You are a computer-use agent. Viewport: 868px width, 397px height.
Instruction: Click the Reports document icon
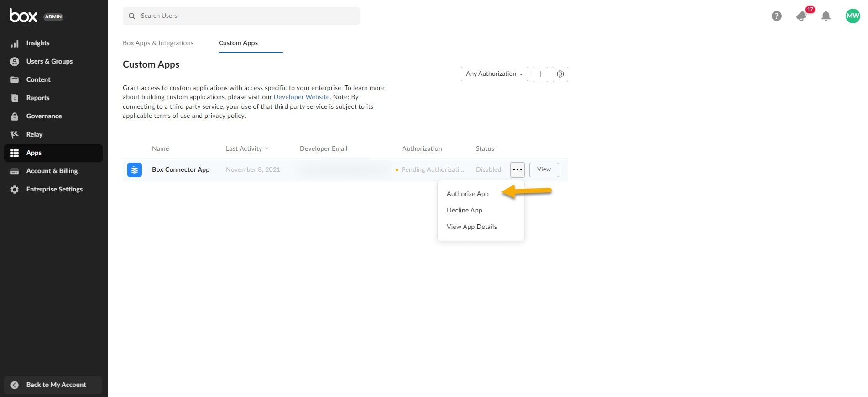(x=15, y=98)
